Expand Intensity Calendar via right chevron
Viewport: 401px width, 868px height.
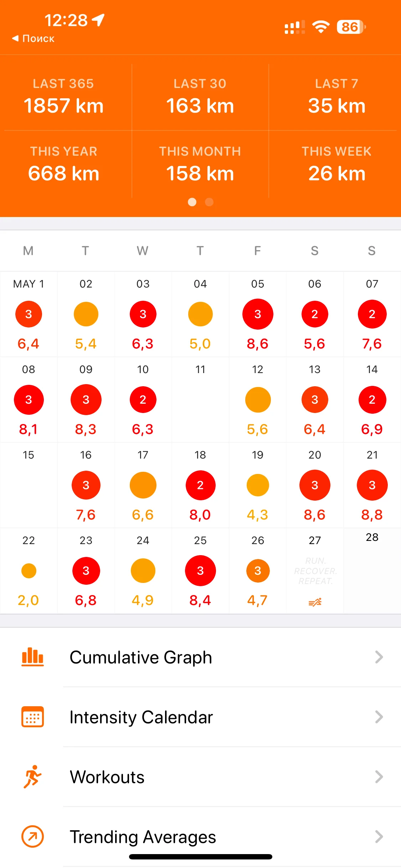379,717
